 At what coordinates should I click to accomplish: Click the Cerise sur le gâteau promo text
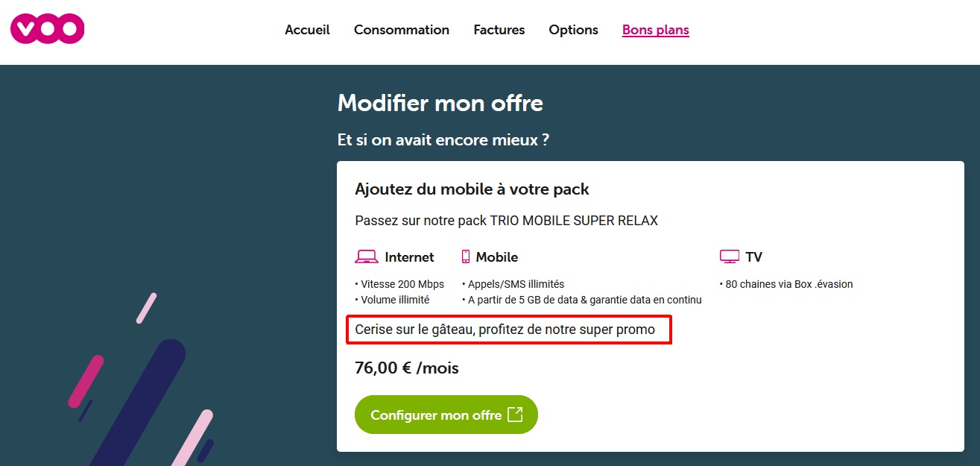tap(505, 330)
